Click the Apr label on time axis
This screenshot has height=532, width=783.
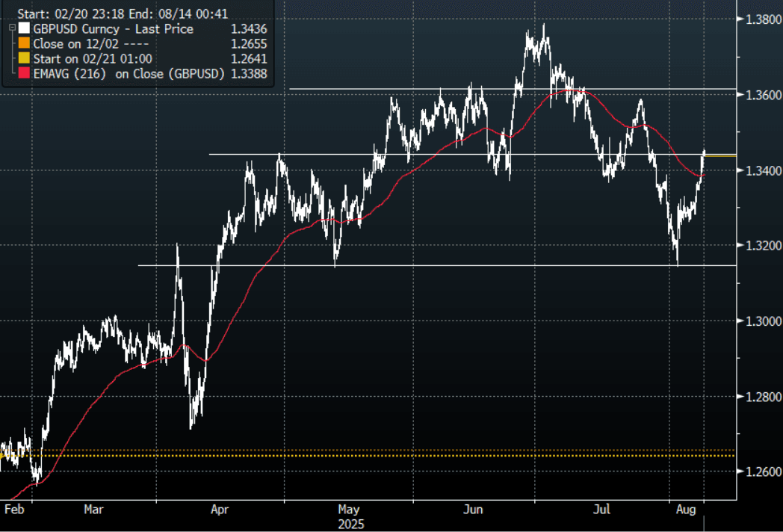[x=220, y=510]
